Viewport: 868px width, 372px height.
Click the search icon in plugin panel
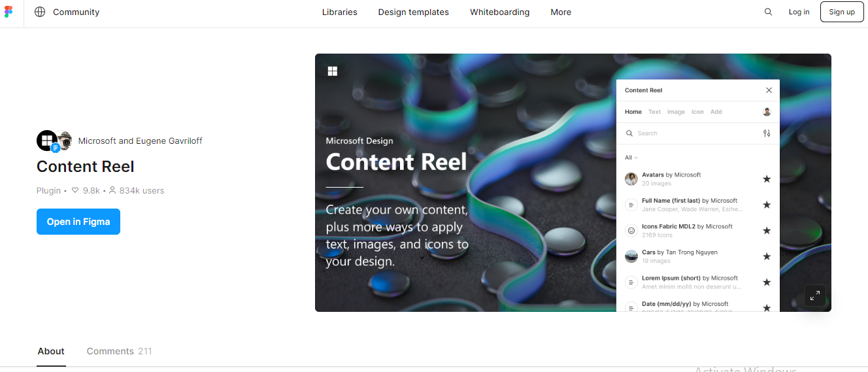click(x=629, y=133)
